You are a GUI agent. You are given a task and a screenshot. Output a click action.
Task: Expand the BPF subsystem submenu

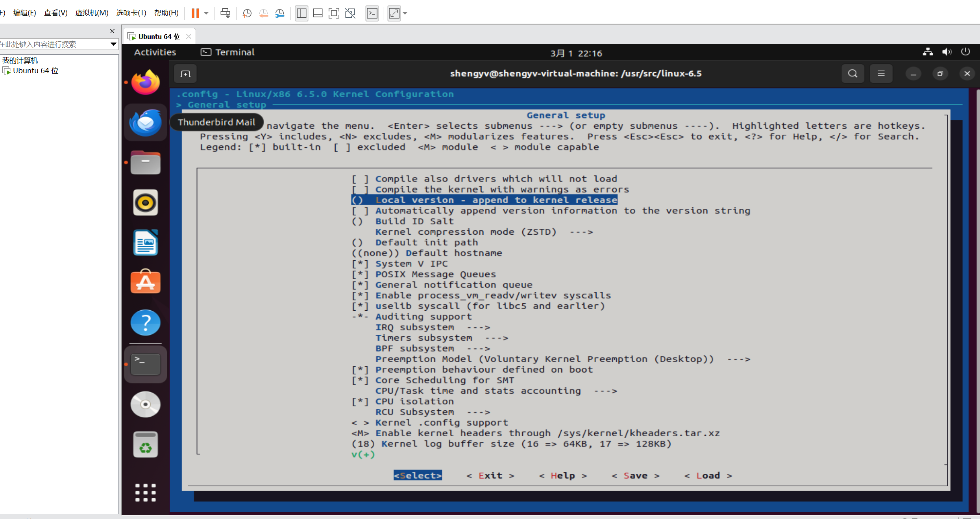433,349
